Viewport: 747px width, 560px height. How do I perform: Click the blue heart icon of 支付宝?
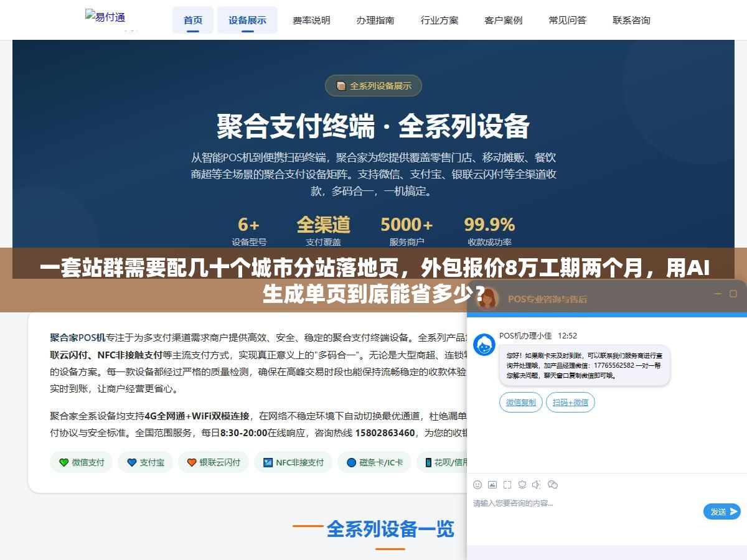pyautogui.click(x=131, y=462)
